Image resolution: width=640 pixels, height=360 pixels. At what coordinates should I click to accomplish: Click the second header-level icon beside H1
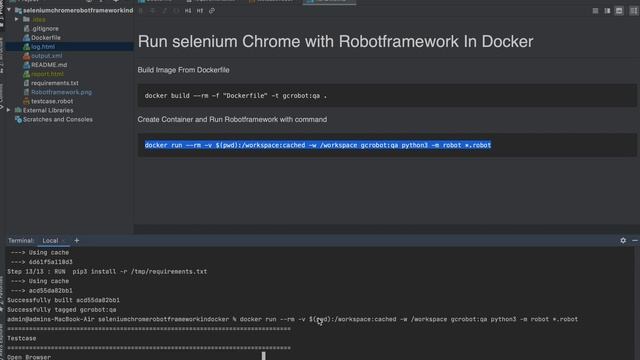(200, 11)
